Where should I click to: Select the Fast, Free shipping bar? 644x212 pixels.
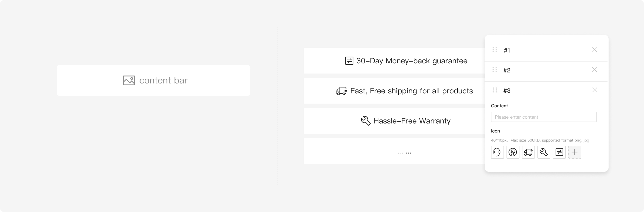[394, 91]
